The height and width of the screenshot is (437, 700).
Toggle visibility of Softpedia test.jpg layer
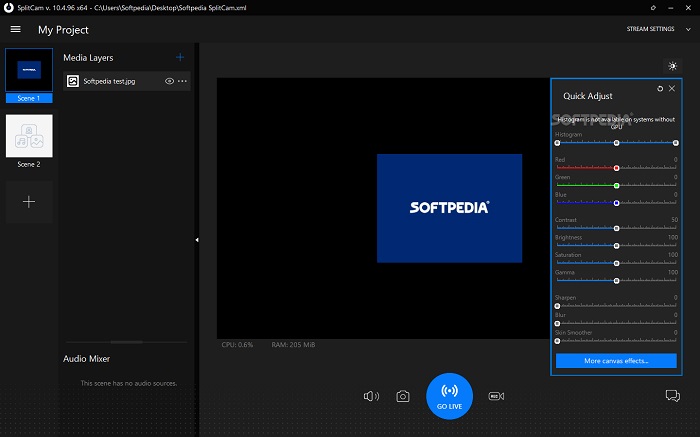[x=169, y=81]
